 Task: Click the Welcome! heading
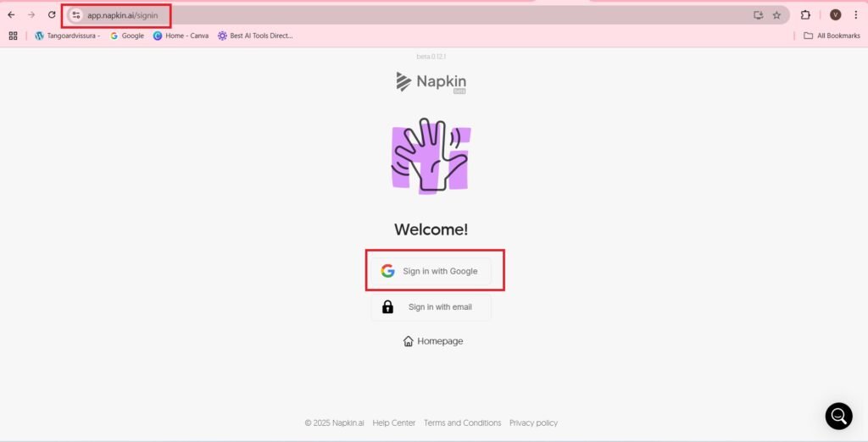(x=431, y=229)
